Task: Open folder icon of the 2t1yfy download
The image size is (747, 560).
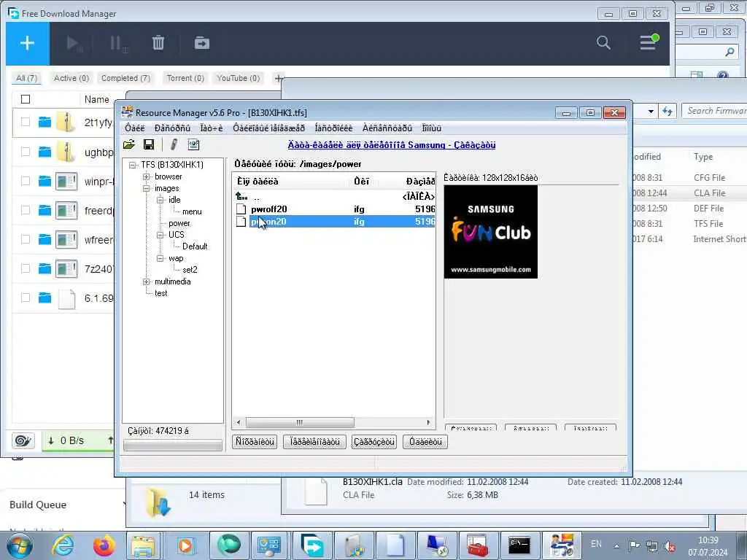Action: [x=44, y=122]
